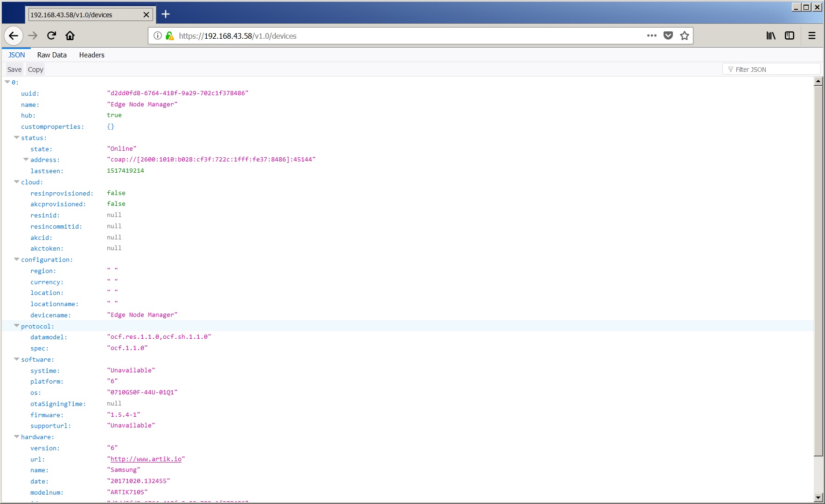Screen dimensions: 825x504
Task: Click the modelnum value "ARTIK710S"
Action: point(127,492)
